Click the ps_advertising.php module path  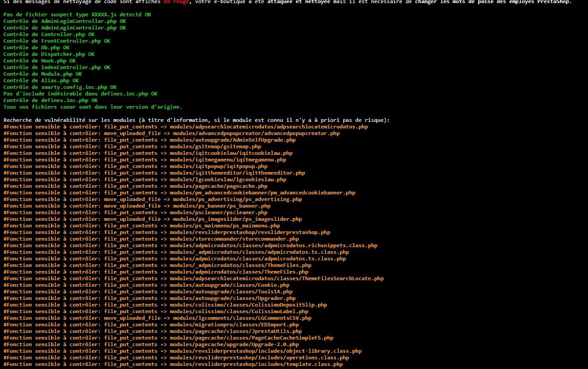(x=237, y=199)
